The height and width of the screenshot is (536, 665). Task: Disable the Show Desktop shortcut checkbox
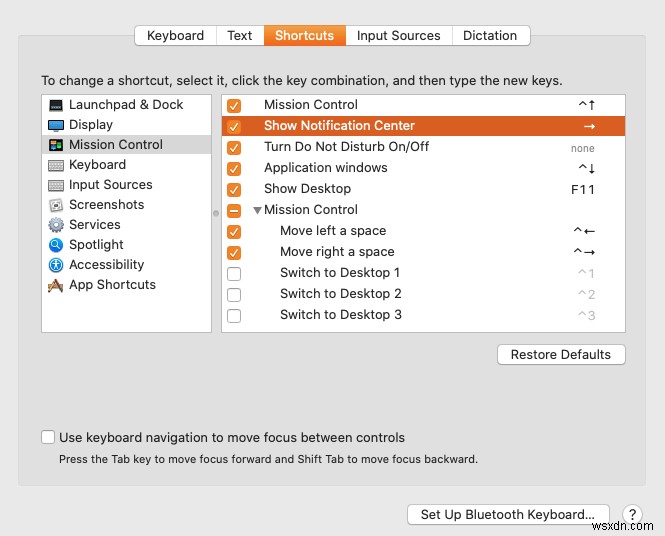[234, 189]
